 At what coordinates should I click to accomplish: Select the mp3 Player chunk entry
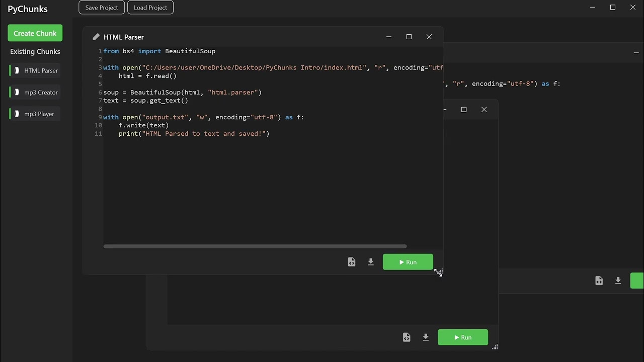point(35,114)
